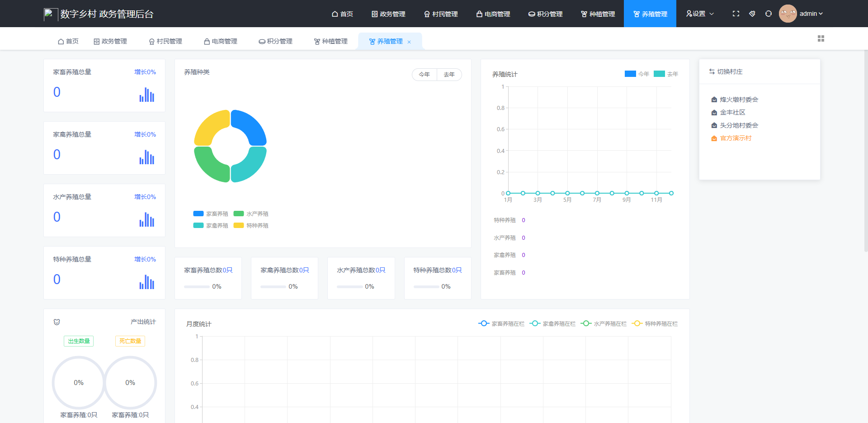The height and width of the screenshot is (423, 868).
Task: Click the admin avatar picture
Action: coord(788,13)
